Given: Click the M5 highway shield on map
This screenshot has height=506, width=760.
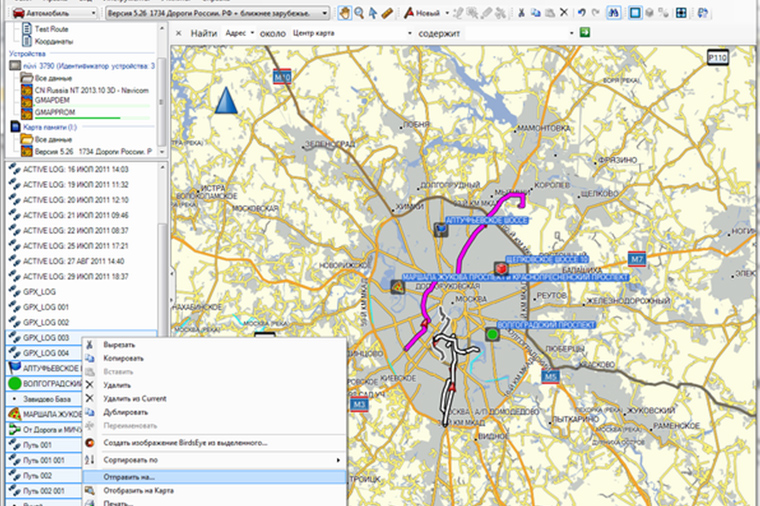Looking at the screenshot, I should click(x=550, y=376).
